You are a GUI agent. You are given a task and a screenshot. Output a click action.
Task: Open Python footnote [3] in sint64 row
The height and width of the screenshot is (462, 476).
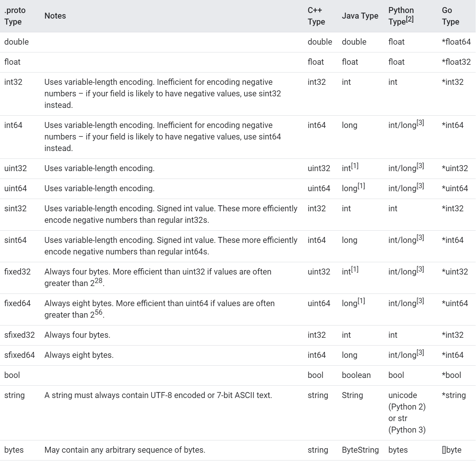[x=420, y=238]
